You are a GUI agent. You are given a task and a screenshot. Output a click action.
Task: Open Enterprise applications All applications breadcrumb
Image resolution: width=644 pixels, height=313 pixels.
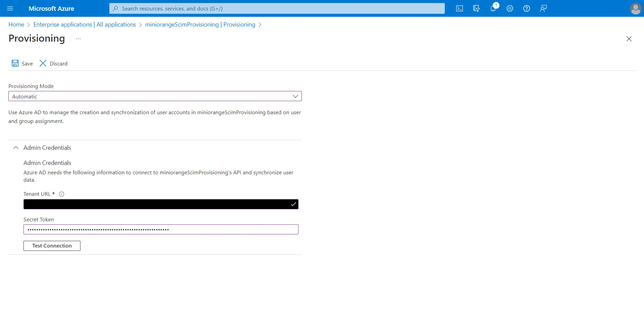[x=84, y=24]
